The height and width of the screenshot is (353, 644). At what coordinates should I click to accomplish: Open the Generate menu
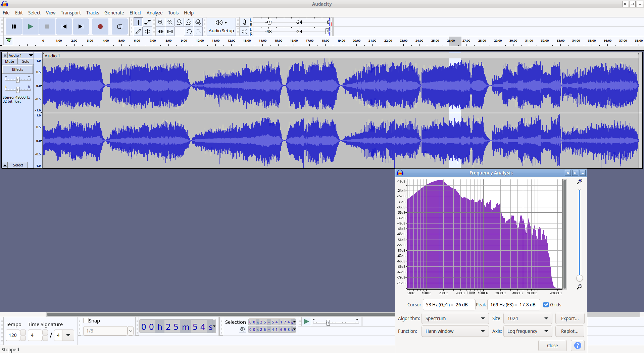[114, 13]
